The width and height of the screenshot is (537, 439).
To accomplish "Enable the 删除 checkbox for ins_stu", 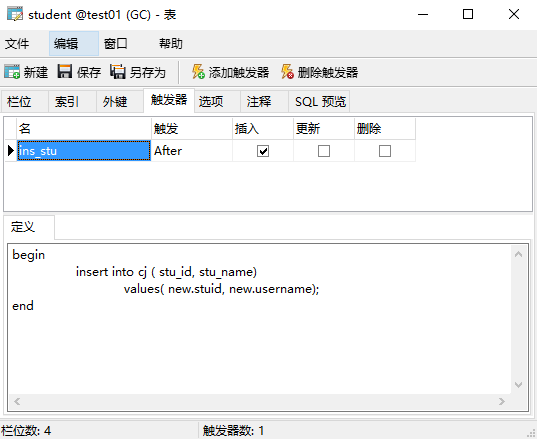I will [385, 151].
